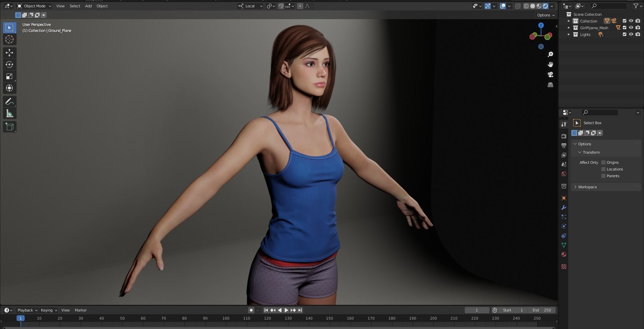This screenshot has width=644, height=329.
Task: Open the Physics properties tab
Action: pyautogui.click(x=564, y=226)
